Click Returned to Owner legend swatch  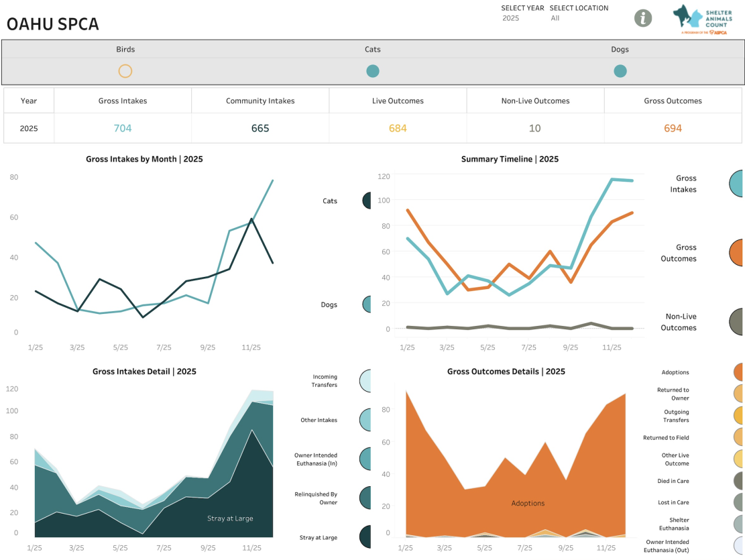(x=738, y=394)
